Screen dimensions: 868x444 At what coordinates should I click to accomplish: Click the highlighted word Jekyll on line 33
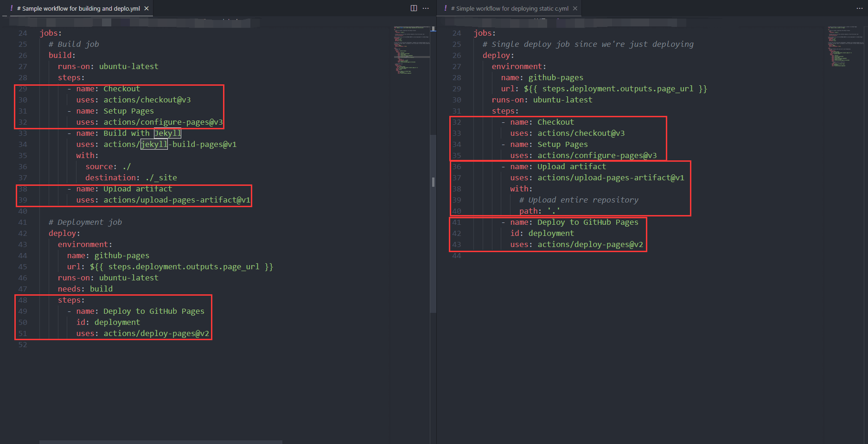pyautogui.click(x=167, y=133)
